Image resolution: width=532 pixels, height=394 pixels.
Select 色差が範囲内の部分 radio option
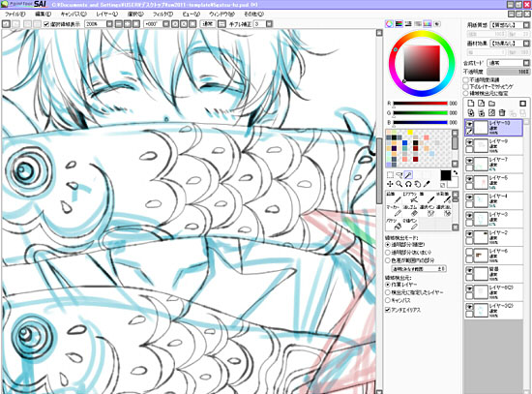coord(388,260)
